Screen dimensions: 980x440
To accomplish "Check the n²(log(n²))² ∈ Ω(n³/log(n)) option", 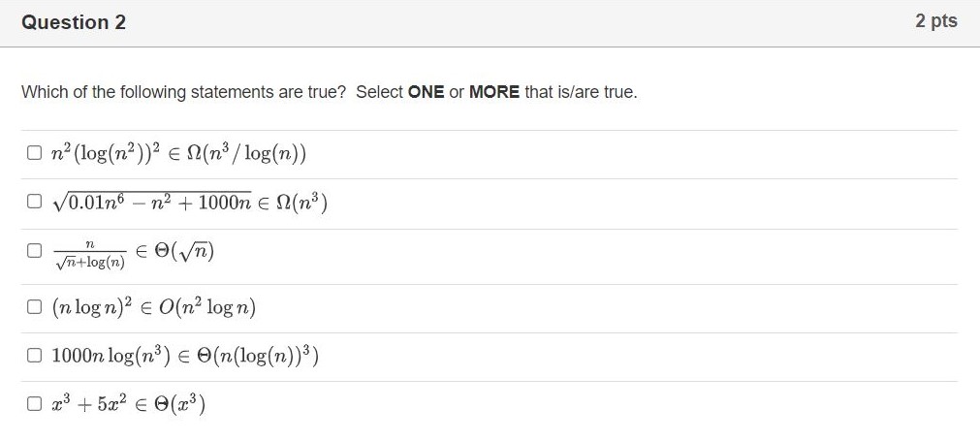I will pos(34,152).
